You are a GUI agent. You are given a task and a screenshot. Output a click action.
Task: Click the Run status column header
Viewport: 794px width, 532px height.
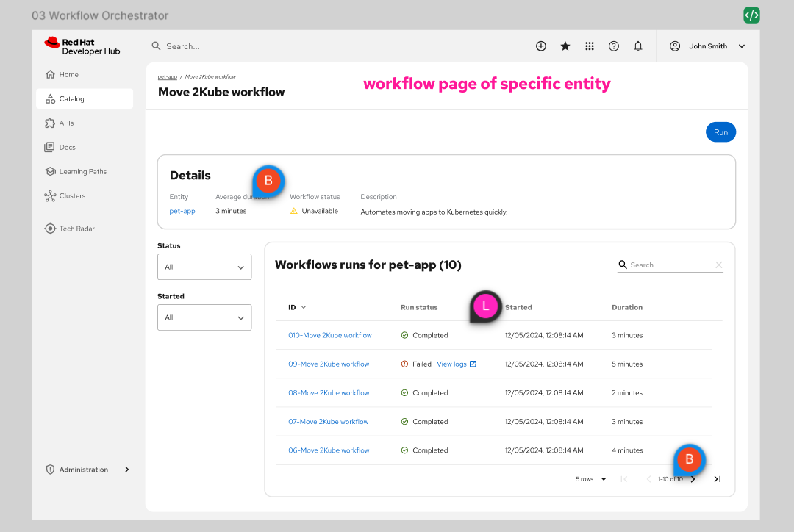pyautogui.click(x=419, y=307)
